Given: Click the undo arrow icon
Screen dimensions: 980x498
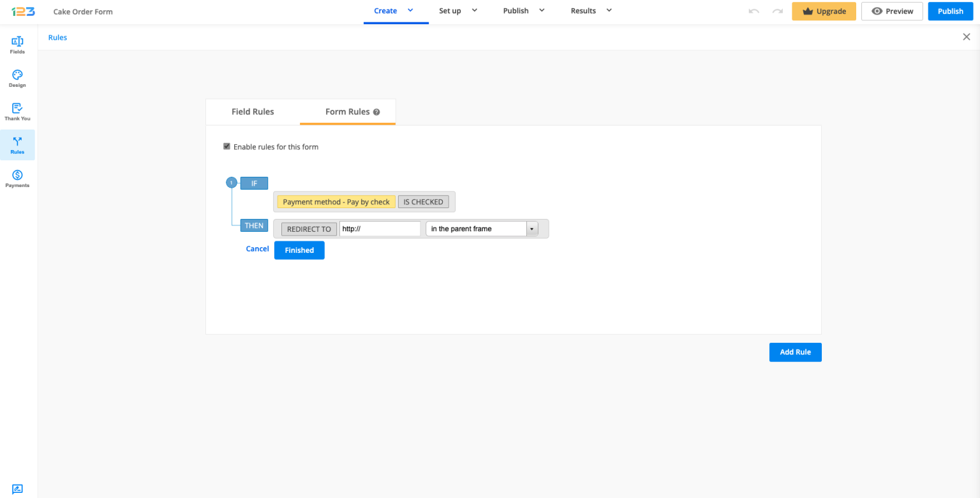Looking at the screenshot, I should point(754,11).
